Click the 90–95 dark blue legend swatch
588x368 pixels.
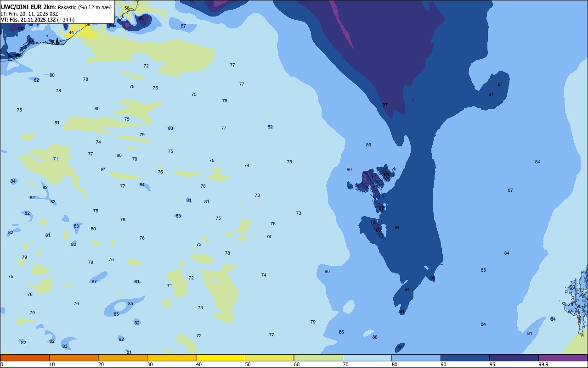pos(465,357)
